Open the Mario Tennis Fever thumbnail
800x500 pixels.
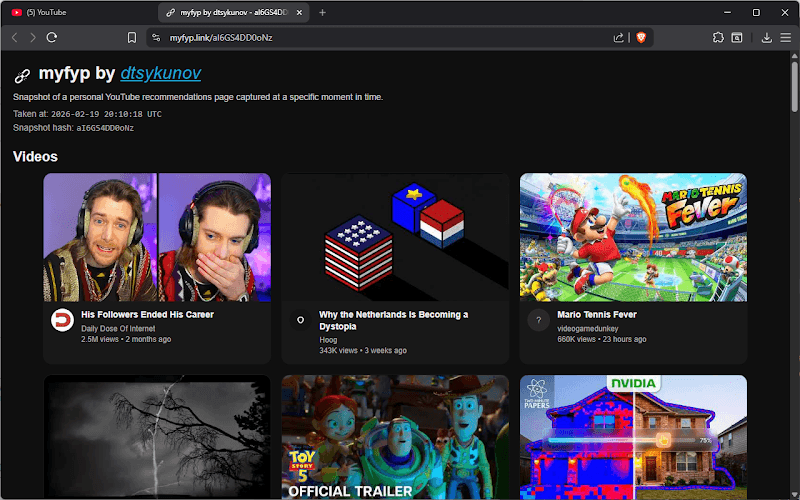633,237
